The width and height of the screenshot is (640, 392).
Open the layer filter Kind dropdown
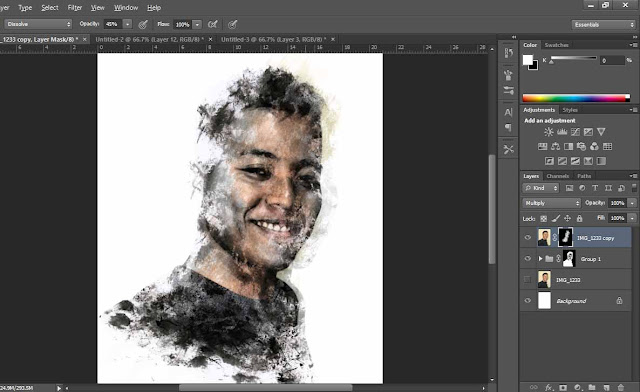pyautogui.click(x=541, y=188)
